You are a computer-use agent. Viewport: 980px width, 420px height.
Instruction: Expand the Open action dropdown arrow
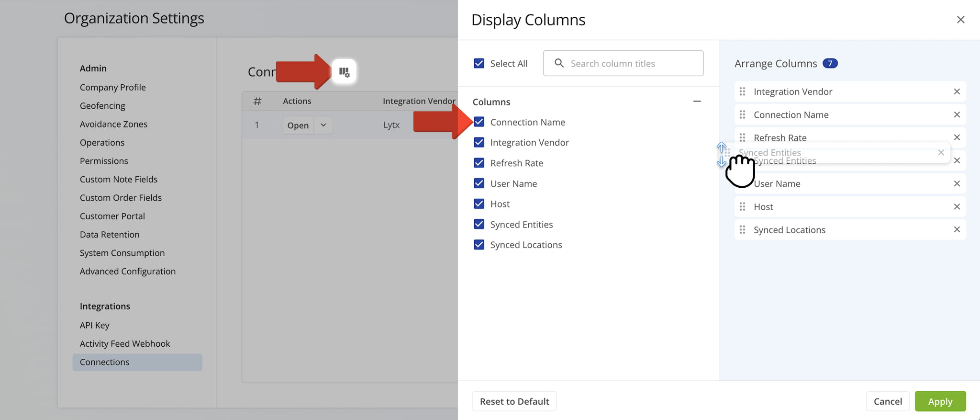point(323,125)
